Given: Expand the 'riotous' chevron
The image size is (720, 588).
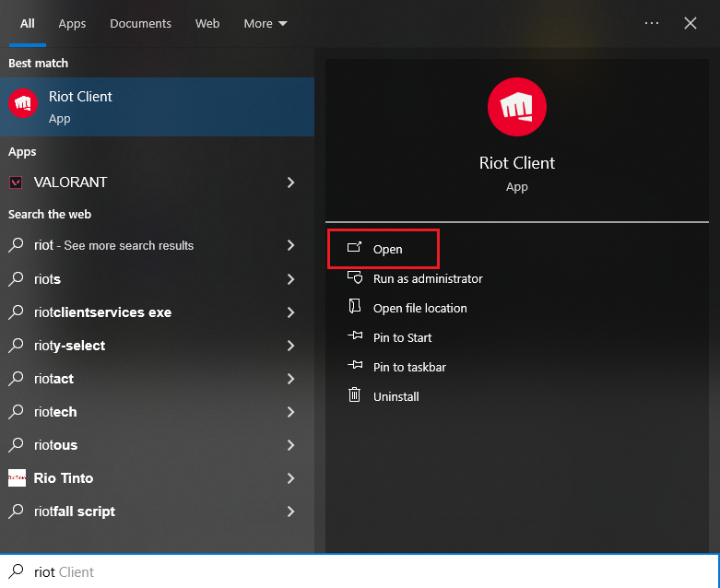Looking at the screenshot, I should [290, 445].
